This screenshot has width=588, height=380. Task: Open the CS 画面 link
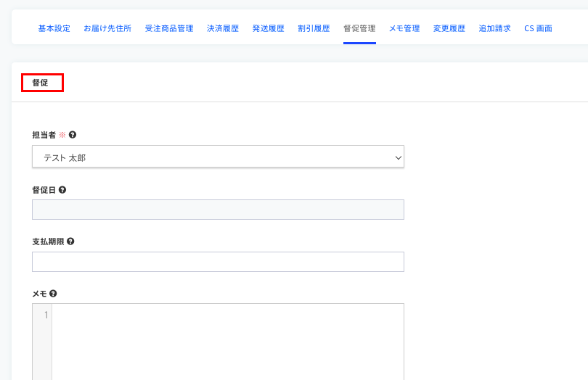point(538,28)
